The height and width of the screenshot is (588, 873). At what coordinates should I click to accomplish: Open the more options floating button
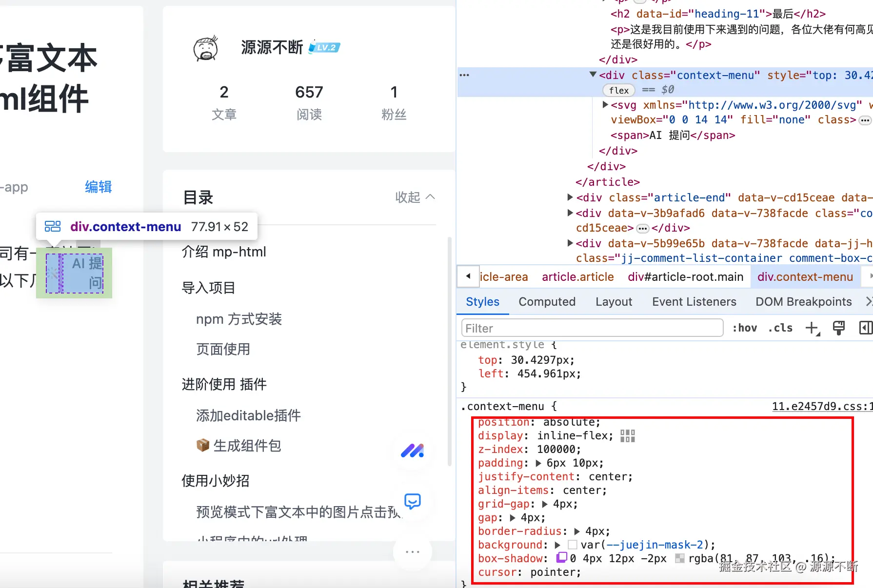[413, 552]
